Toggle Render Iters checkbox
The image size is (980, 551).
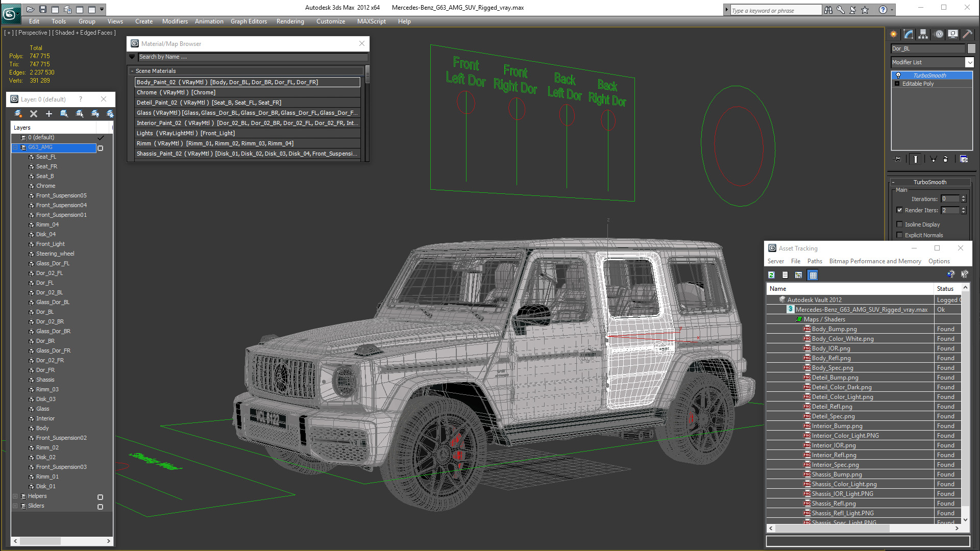(x=900, y=210)
